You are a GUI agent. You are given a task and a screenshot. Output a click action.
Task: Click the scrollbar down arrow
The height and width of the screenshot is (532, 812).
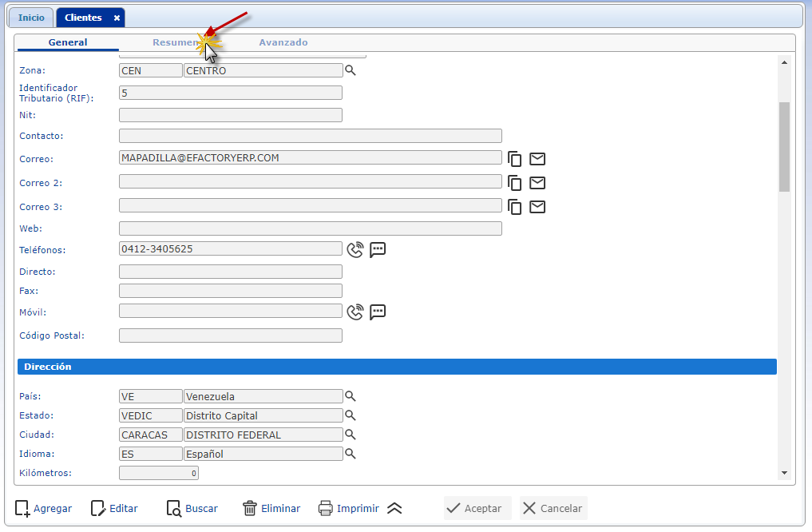[x=784, y=472]
